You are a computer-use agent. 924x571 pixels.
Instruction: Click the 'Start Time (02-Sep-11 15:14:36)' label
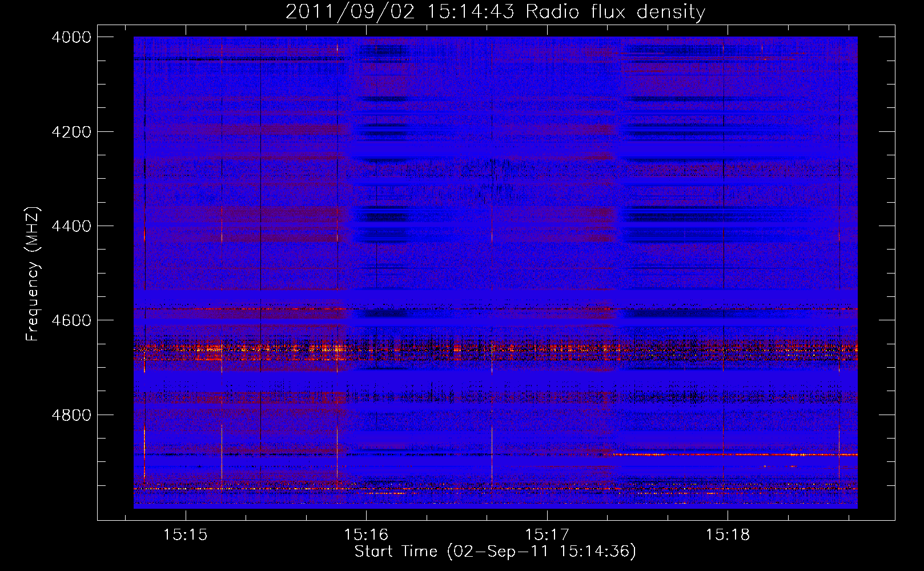[495, 552]
